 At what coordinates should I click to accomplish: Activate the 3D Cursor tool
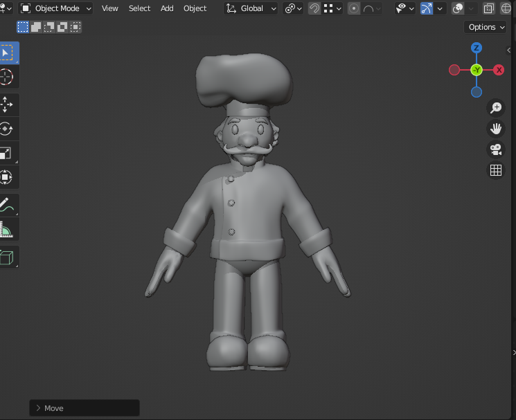pyautogui.click(x=8, y=77)
